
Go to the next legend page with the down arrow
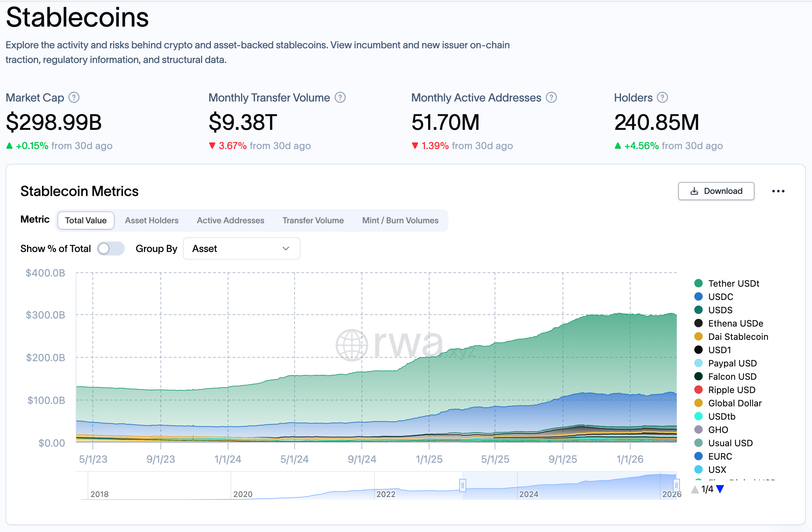tap(720, 489)
